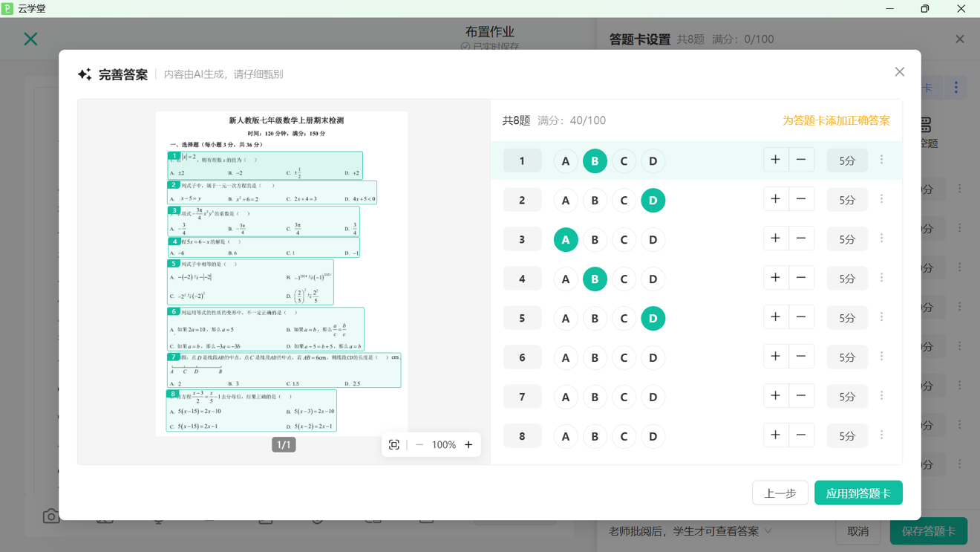Click the highlighted question 7 region in preview

pos(284,370)
